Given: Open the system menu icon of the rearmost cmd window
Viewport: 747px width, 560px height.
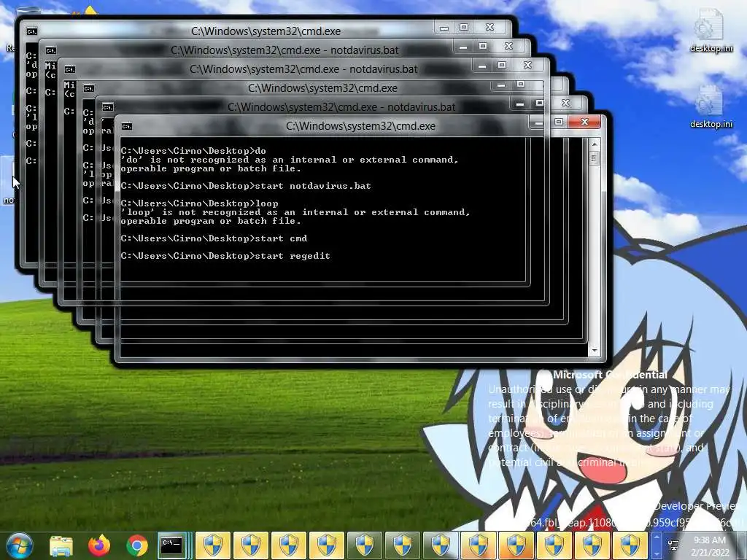Looking at the screenshot, I should (x=31, y=31).
